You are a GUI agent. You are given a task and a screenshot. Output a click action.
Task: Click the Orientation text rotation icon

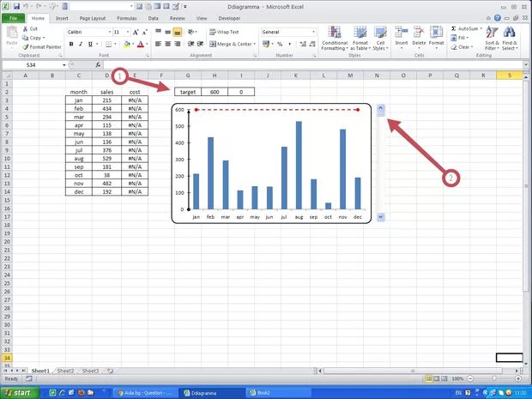pos(191,32)
